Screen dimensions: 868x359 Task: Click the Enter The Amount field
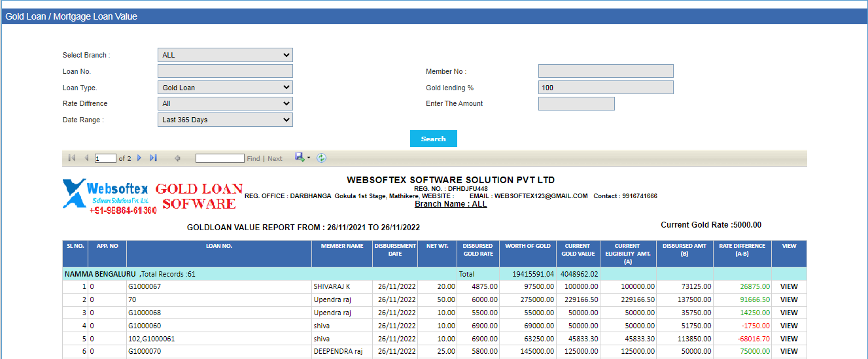576,103
